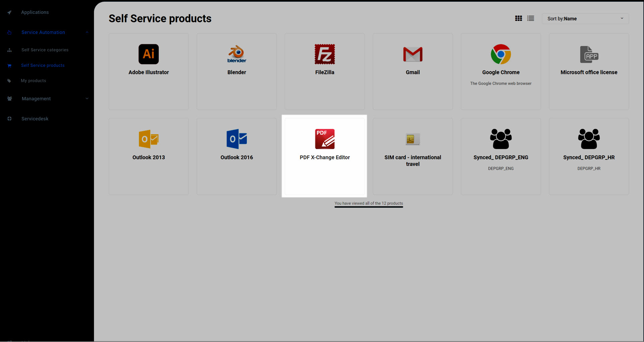Open Service Automation menu label
Viewport: 644px width, 342px height.
[x=43, y=33]
